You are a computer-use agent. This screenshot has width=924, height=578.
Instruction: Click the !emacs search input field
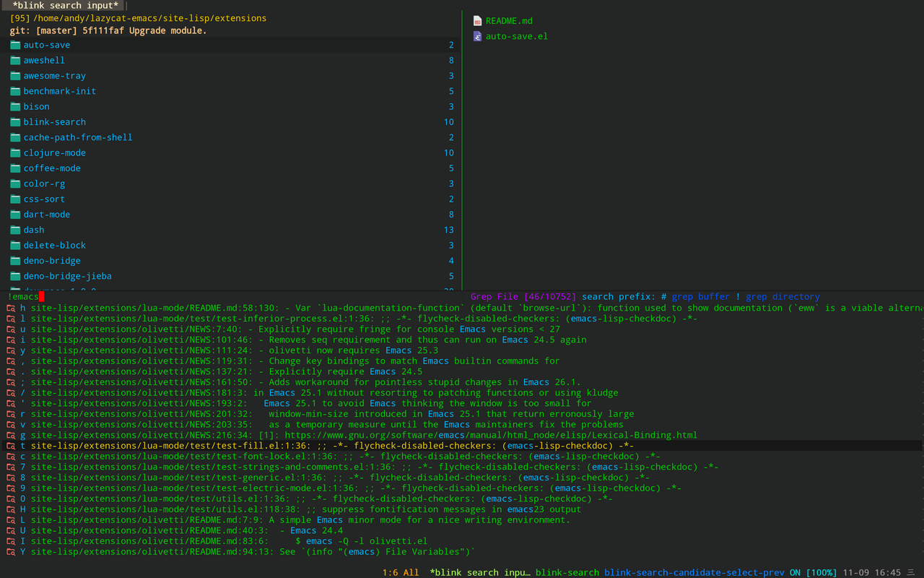[x=231, y=296]
